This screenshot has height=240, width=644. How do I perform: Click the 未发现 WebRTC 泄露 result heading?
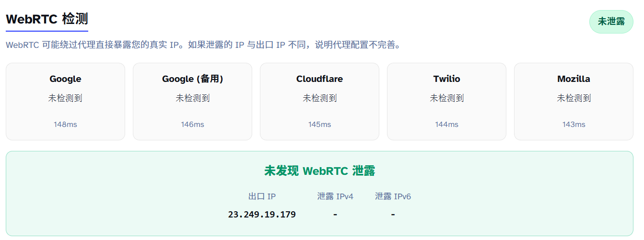[319, 171]
